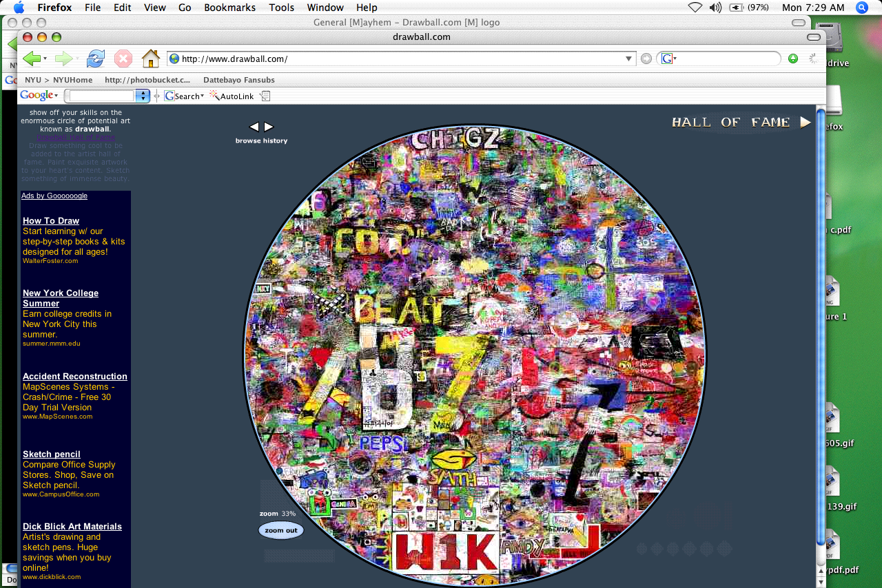Click the How To Draw ad link

point(51,221)
